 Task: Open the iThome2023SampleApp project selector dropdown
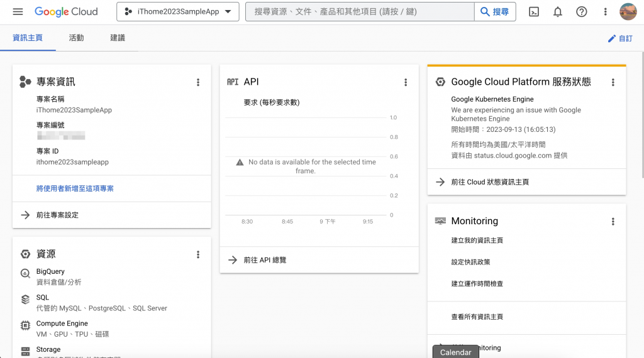click(x=178, y=11)
